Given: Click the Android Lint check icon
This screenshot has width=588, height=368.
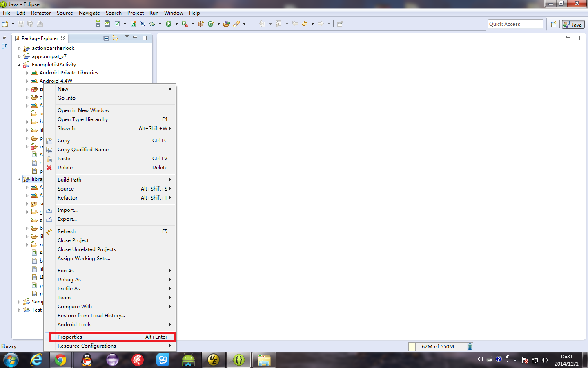Looking at the screenshot, I should pos(117,24).
